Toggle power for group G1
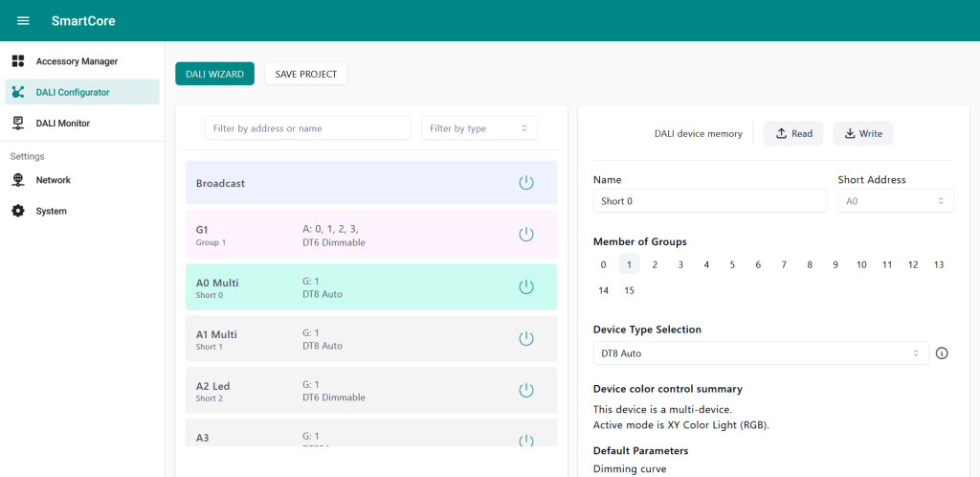Viewport: 980px width, 477px height. click(x=525, y=235)
